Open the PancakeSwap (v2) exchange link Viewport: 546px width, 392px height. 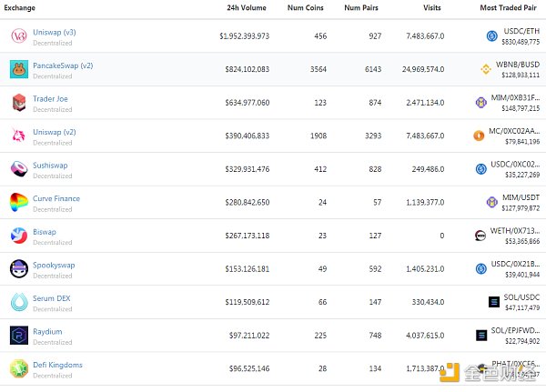pyautogui.click(x=63, y=65)
